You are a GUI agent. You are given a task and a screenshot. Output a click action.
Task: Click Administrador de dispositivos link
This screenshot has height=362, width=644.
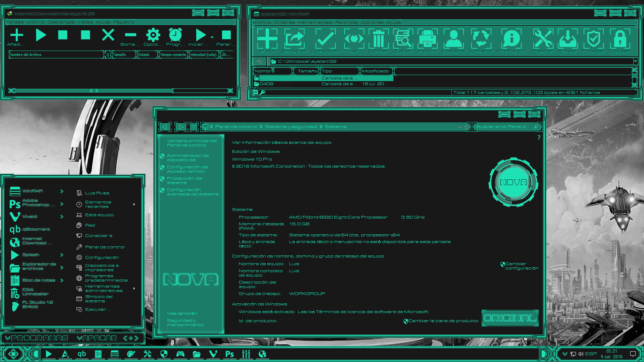pos(188,158)
